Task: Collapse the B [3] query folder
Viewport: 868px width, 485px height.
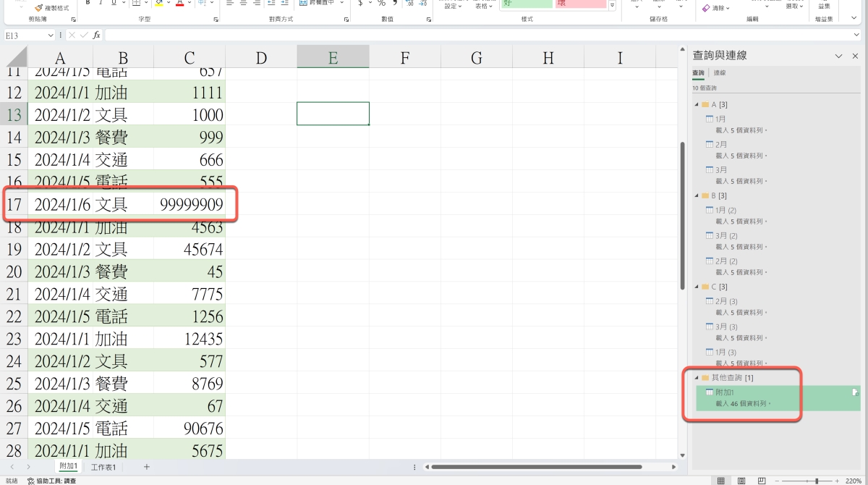Action: tap(696, 195)
